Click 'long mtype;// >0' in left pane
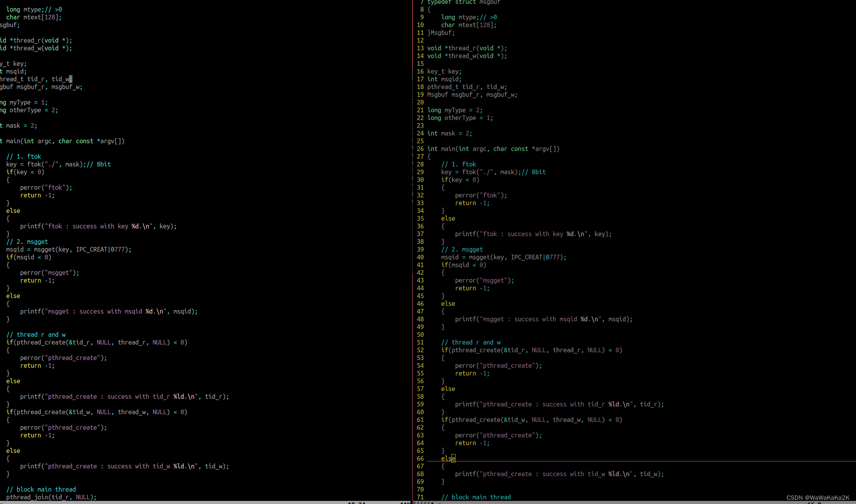 (34, 10)
